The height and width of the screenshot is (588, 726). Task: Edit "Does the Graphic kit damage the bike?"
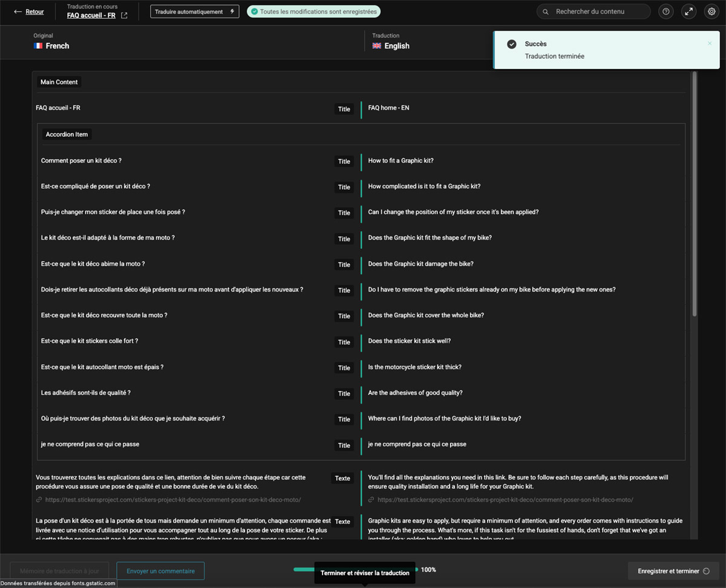420,264
